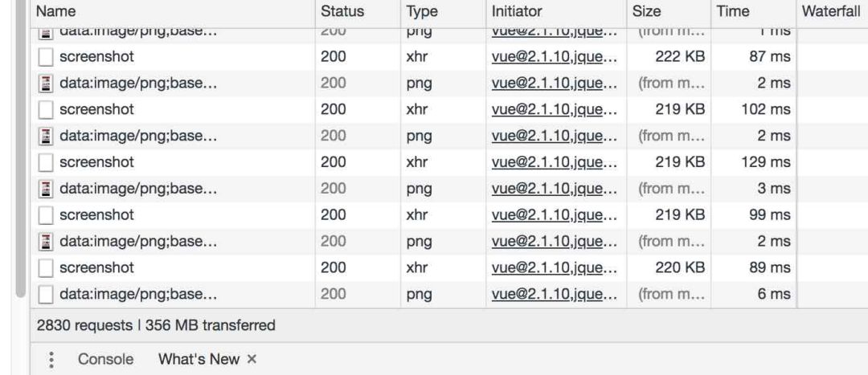Open the vue@2.1.10 initiator link for the 129 ms request
Viewport: 868px width, 375px height.
tap(553, 162)
